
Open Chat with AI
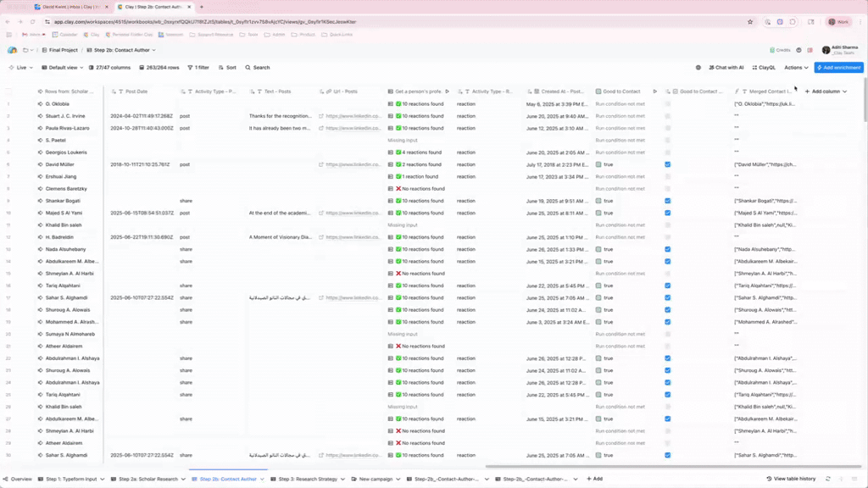coord(725,68)
